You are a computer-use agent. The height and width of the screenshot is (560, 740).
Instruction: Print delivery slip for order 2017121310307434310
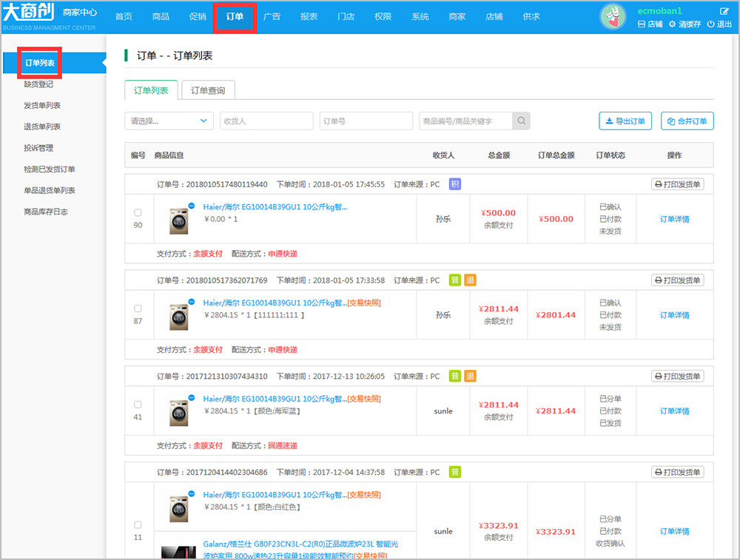678,376
